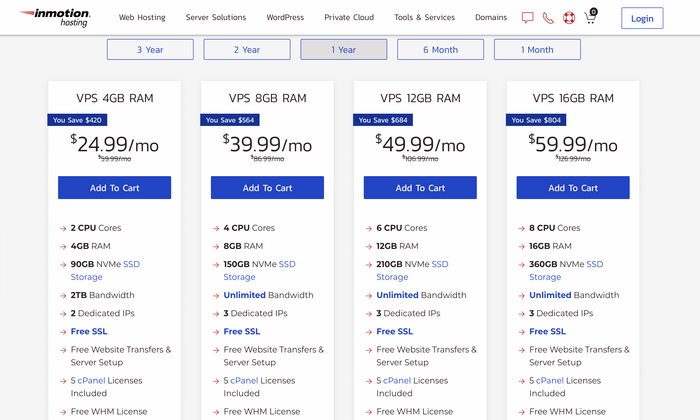Click the phone call icon
The image size is (700, 420).
click(x=548, y=18)
